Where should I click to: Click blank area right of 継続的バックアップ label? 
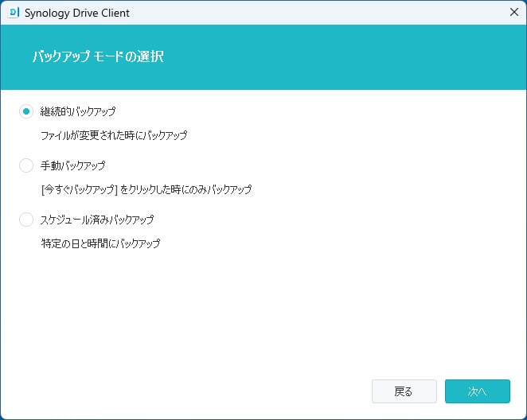pos(318,112)
